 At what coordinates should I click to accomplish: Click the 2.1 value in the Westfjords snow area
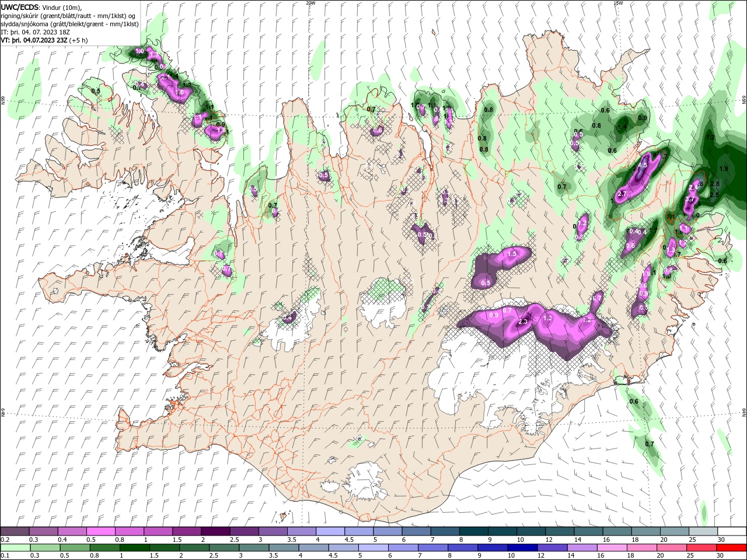(165, 77)
